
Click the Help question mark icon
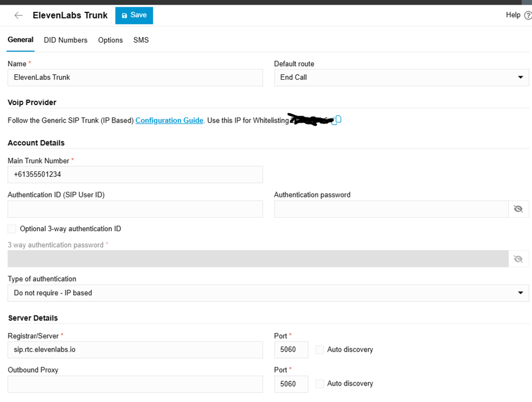528,15
